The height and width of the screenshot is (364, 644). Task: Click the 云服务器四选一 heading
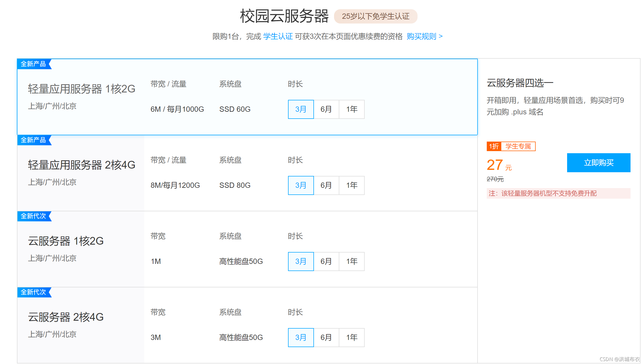[520, 83]
